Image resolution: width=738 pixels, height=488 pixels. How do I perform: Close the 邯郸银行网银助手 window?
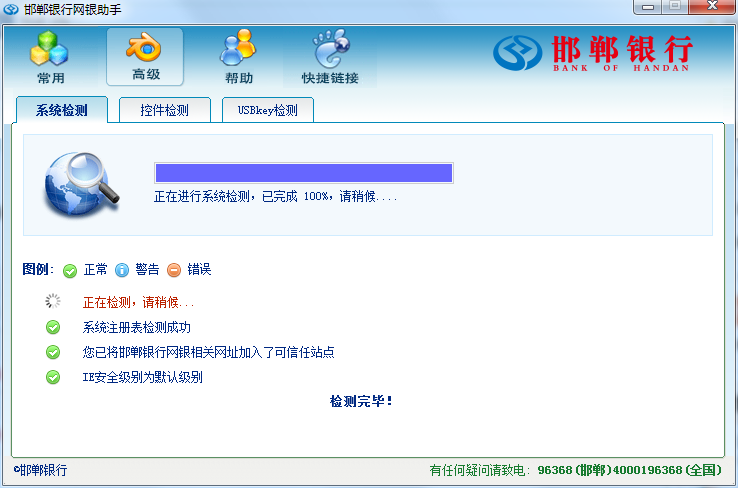pyautogui.click(x=712, y=7)
